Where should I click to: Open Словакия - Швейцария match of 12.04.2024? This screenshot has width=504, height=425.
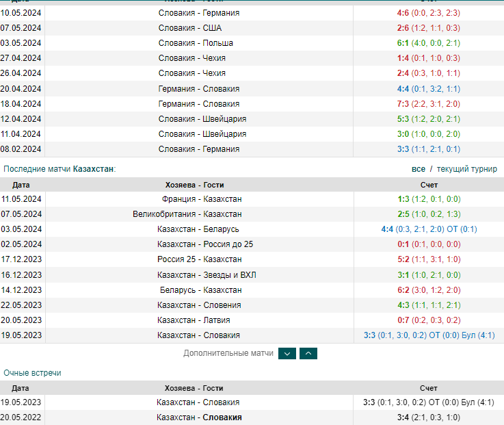click(x=202, y=119)
